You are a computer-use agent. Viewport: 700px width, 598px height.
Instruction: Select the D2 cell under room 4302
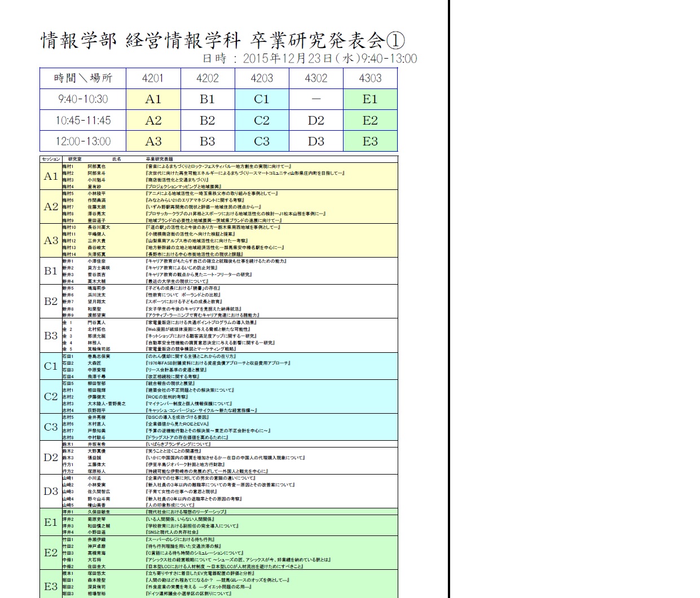pos(316,120)
